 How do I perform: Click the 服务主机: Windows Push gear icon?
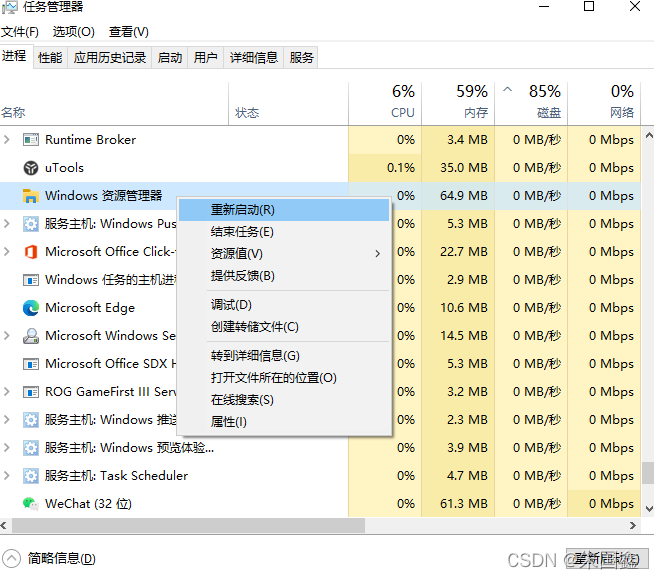coord(31,224)
